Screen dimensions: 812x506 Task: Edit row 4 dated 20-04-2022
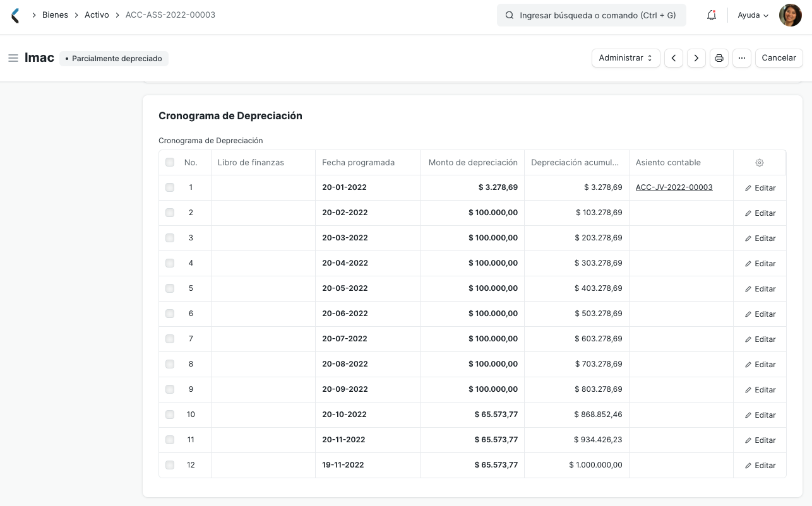click(760, 264)
